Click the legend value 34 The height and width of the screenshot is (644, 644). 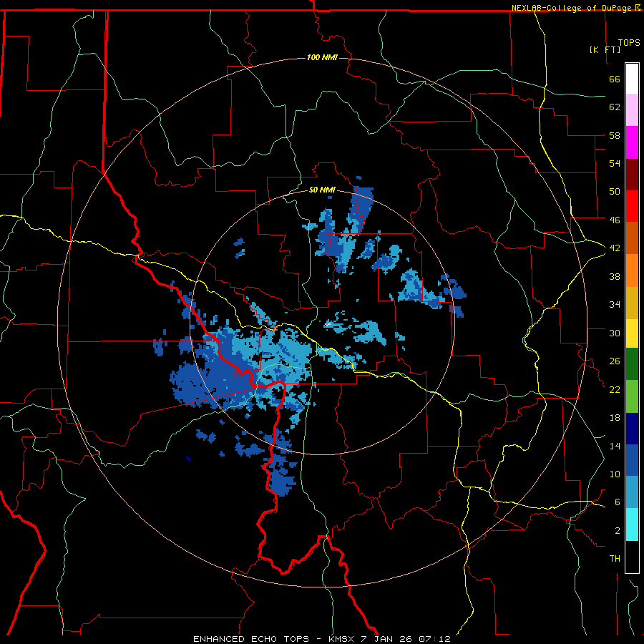click(615, 304)
